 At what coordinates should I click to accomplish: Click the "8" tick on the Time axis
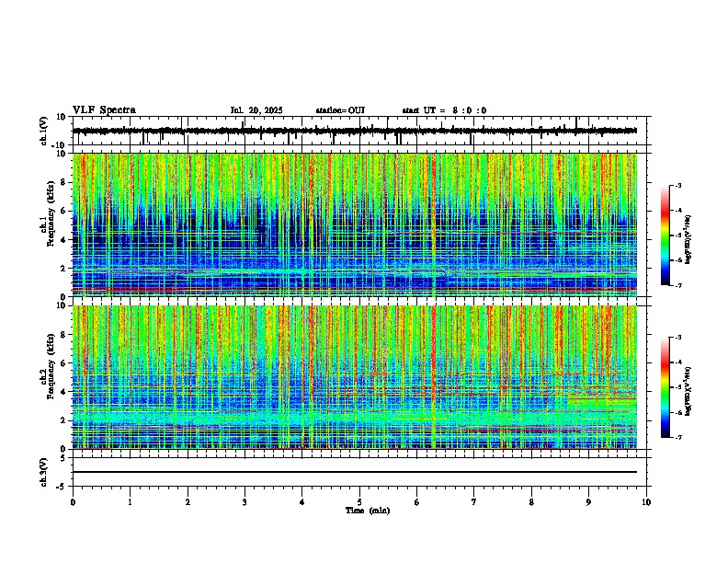pos(531,502)
